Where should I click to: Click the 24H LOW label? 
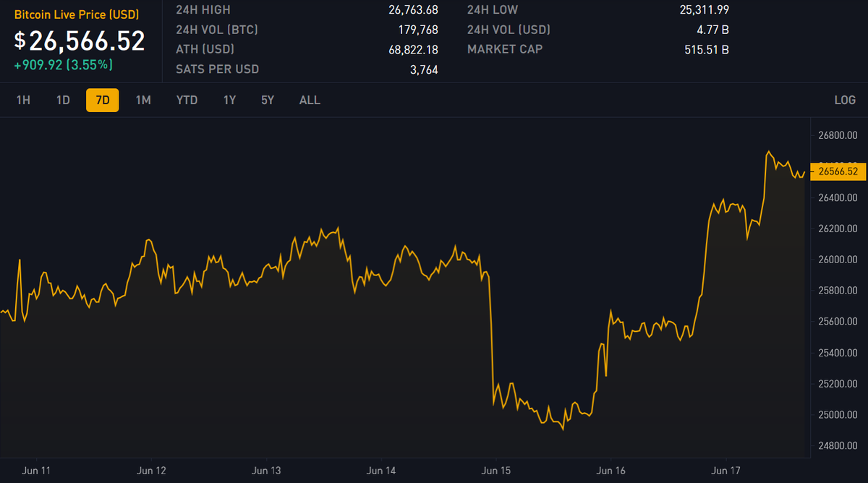pos(493,10)
